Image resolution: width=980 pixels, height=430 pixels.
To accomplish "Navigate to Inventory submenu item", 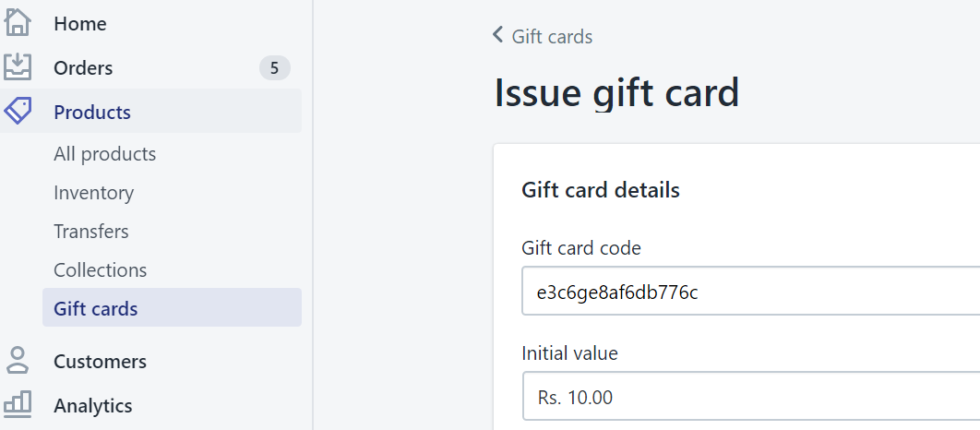I will point(93,193).
